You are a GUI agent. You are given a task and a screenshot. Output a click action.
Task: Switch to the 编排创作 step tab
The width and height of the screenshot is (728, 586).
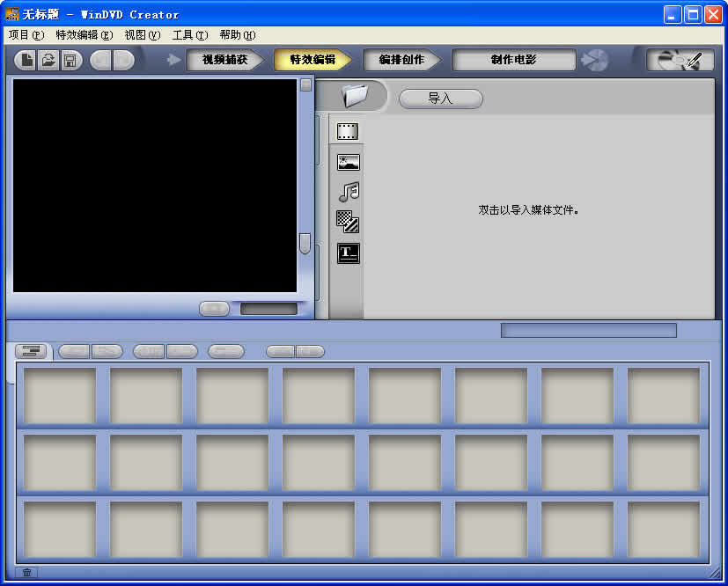[401, 60]
